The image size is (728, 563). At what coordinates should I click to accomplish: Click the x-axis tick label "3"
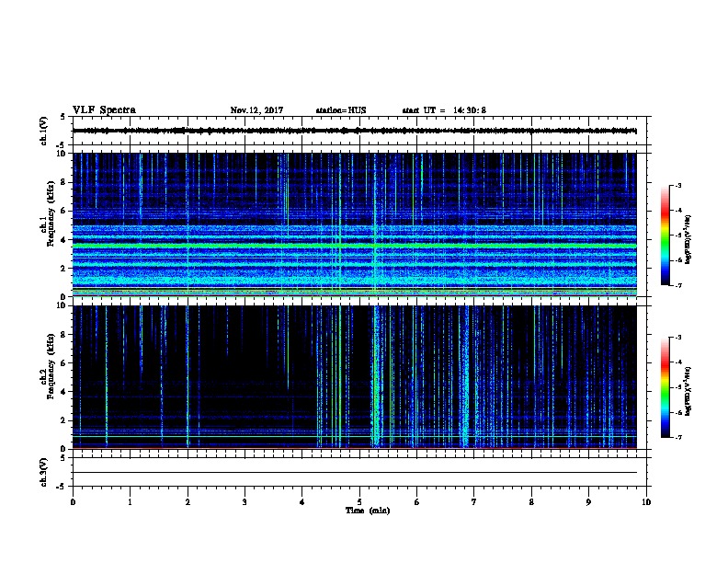pyautogui.click(x=245, y=501)
